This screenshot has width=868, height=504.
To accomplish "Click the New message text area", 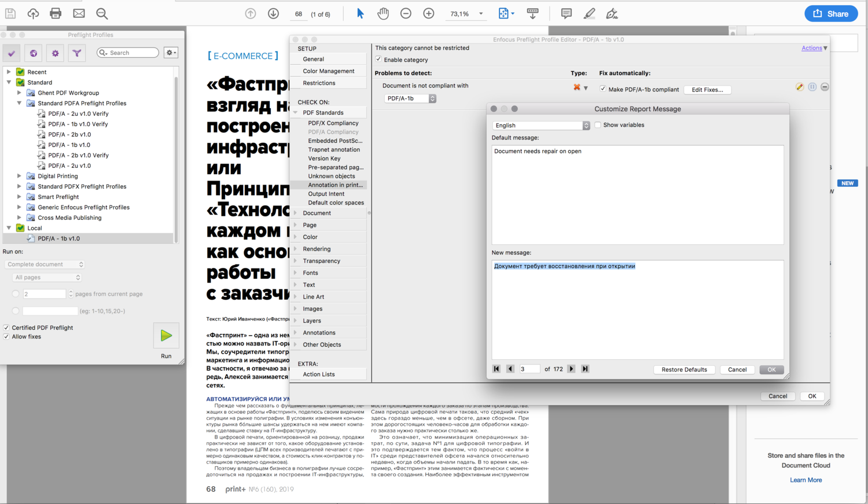I will point(638,310).
